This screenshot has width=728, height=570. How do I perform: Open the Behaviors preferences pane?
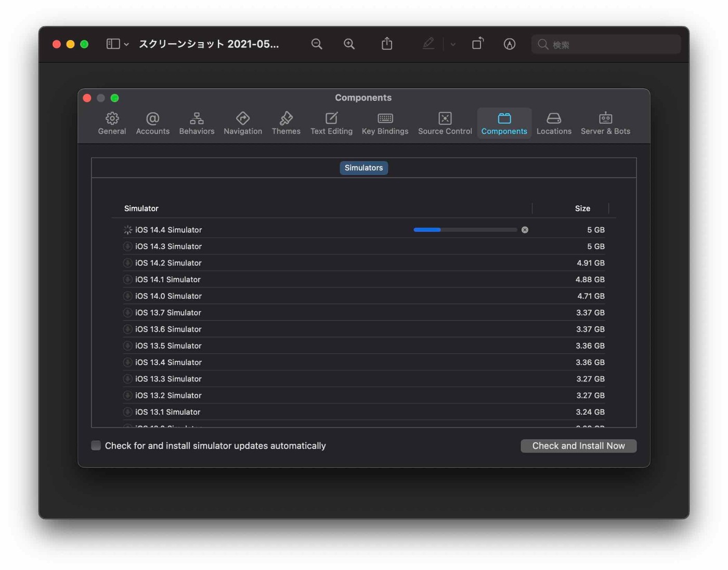(197, 124)
